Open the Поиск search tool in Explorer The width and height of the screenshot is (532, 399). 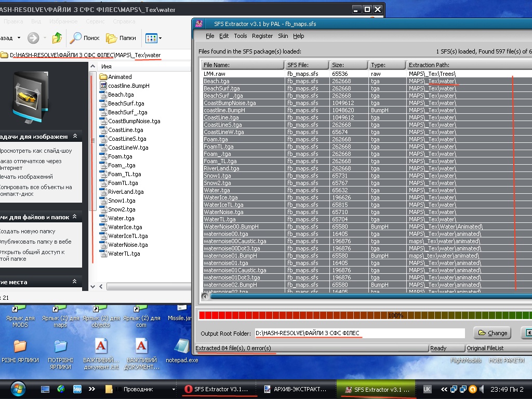tap(85, 38)
